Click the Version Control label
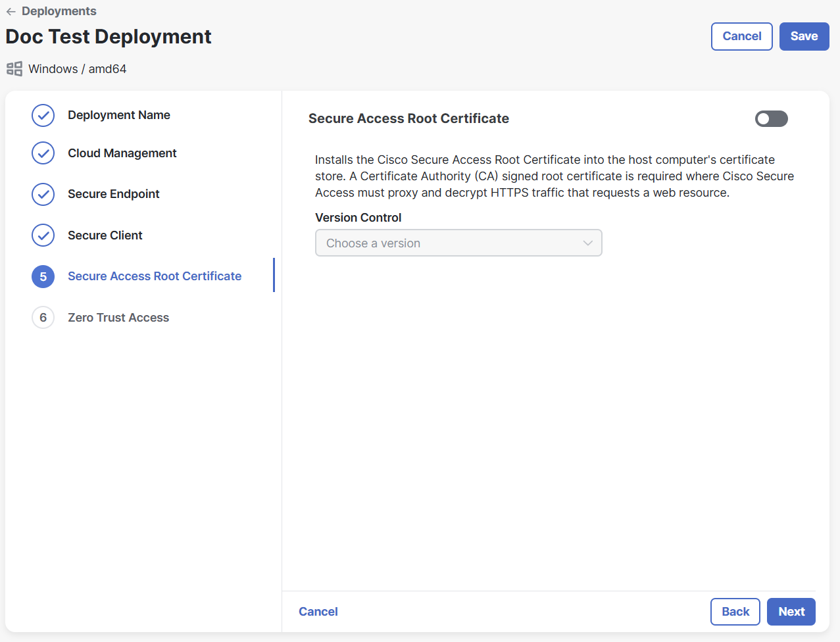The height and width of the screenshot is (642, 840). pos(358,218)
